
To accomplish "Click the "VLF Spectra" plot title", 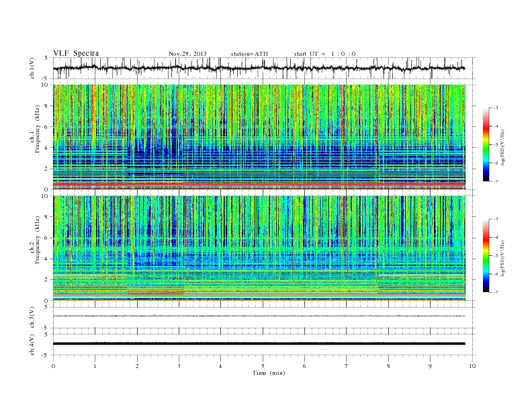I will (x=76, y=53).
